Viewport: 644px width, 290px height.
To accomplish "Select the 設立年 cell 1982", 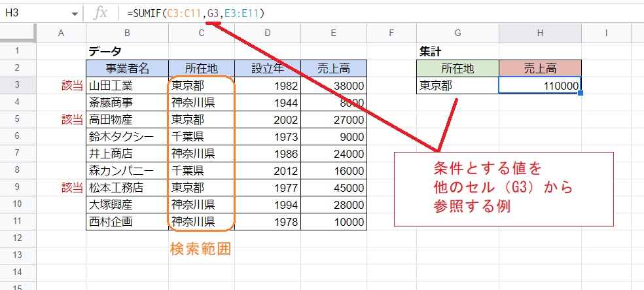I will [268, 86].
